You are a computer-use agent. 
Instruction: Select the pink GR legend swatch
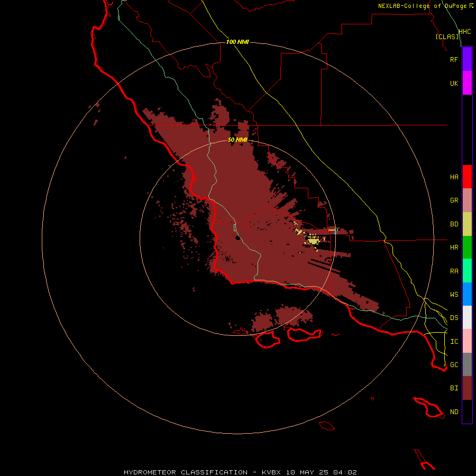pyautogui.click(x=467, y=200)
